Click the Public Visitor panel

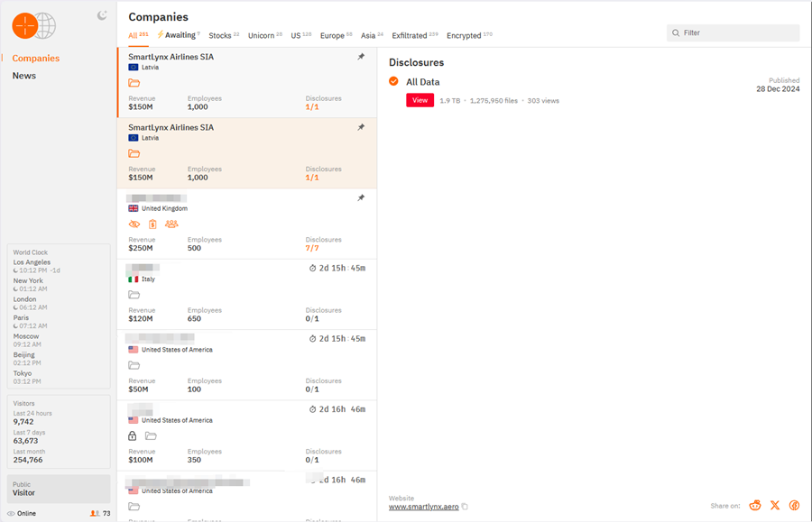[59, 489]
